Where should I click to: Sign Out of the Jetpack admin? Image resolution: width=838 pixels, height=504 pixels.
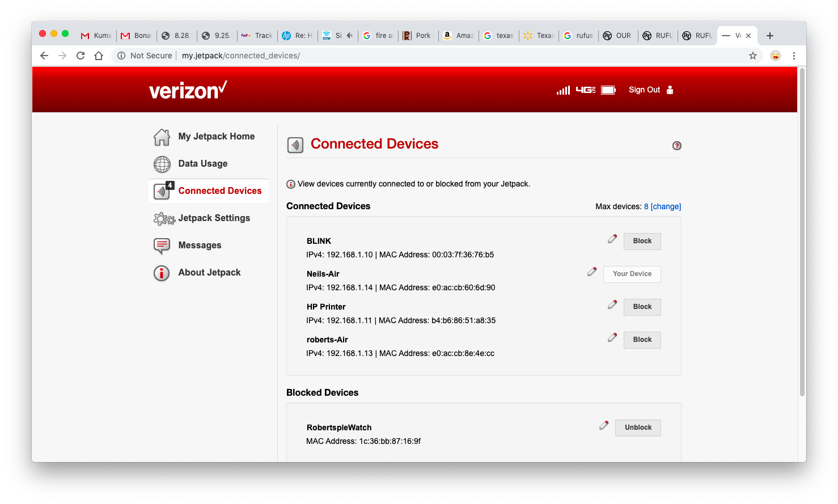(644, 90)
